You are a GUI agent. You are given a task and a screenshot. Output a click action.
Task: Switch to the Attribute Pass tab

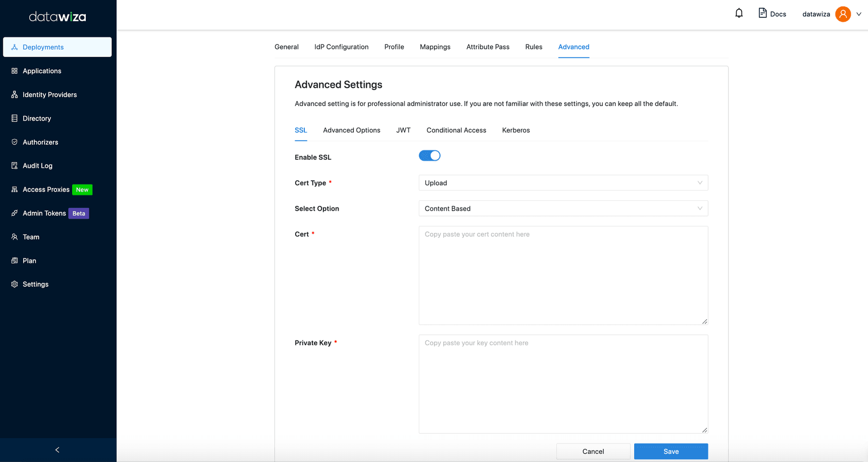point(488,47)
